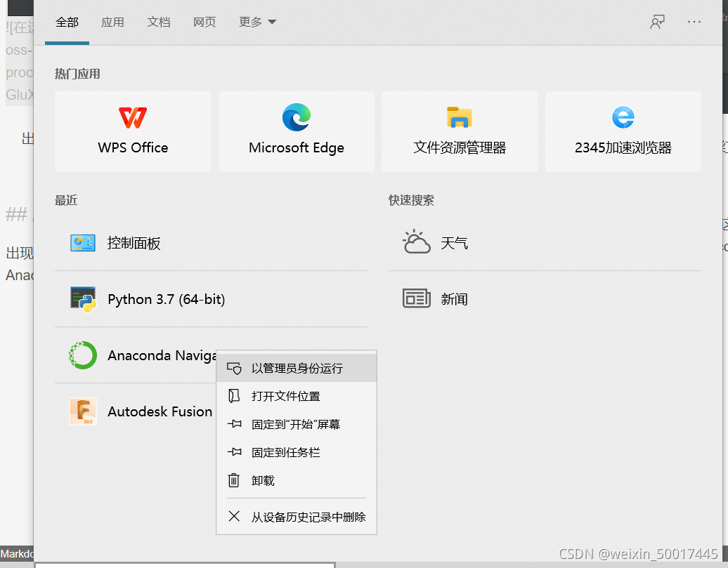Click the Autodesk Fusion 360 icon
This screenshot has height=568, width=728.
[x=83, y=411]
